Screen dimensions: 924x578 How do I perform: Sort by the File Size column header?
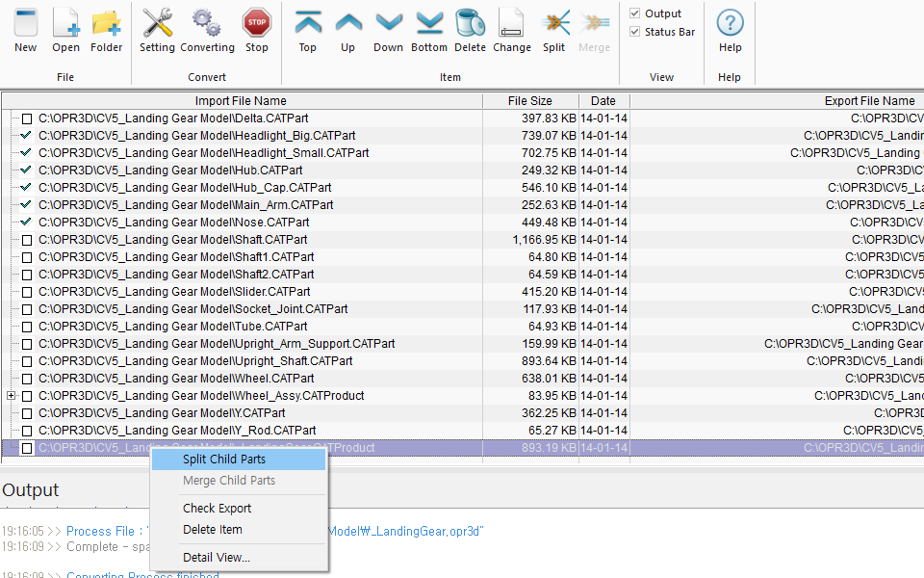click(x=530, y=101)
